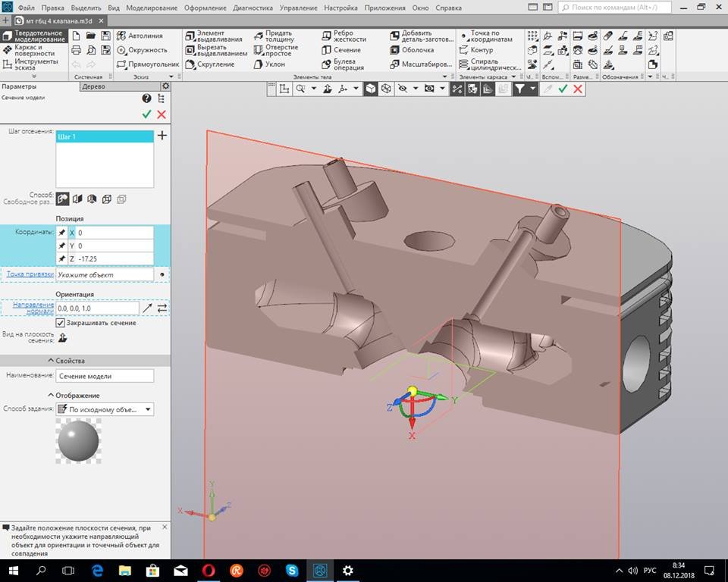Viewport: 728px width, 582px height.
Task: Toggle the pin next to Z coordinate
Action: point(61,259)
